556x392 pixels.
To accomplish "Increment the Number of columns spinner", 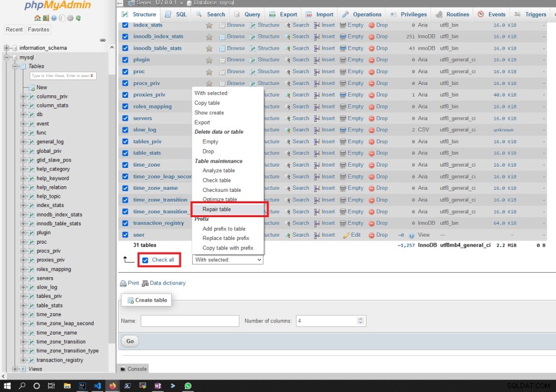I will click(361, 319).
